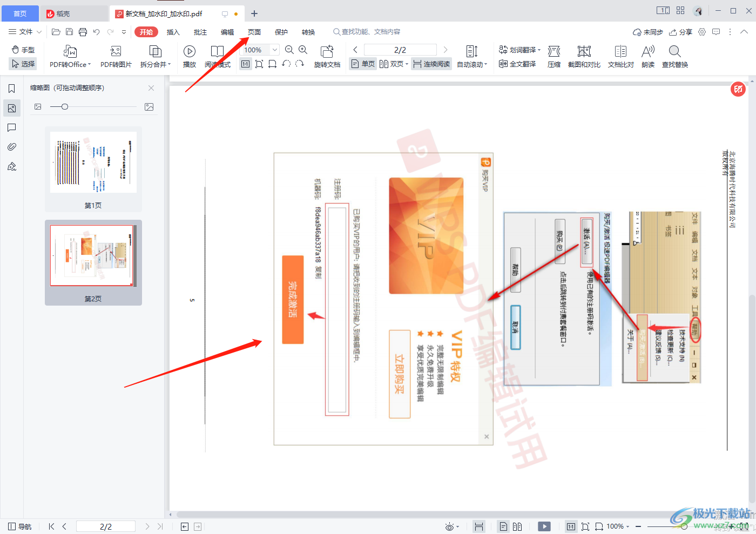
Task: Toggle single page view in status bar
Action: tap(503, 526)
